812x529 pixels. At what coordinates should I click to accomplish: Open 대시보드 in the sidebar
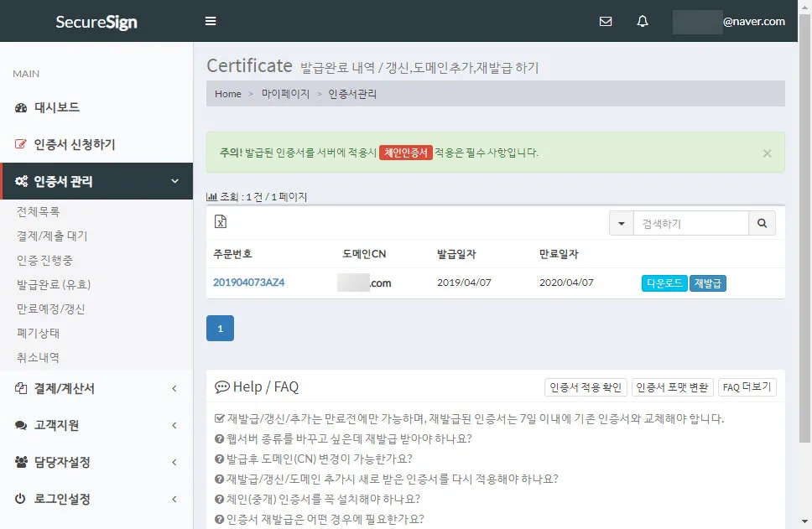coord(56,107)
